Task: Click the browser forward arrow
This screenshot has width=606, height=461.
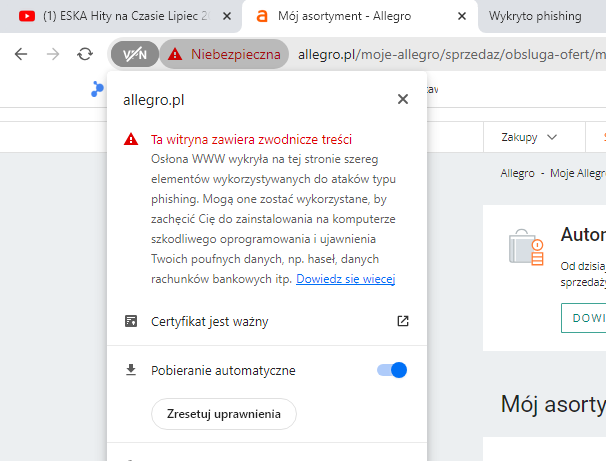Action: coord(53,54)
